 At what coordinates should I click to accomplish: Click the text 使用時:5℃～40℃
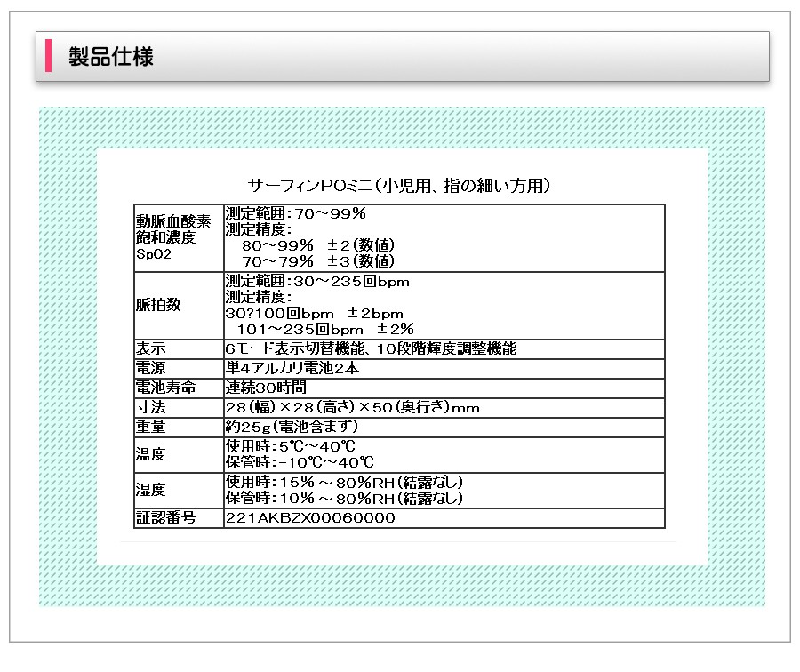tap(291, 446)
